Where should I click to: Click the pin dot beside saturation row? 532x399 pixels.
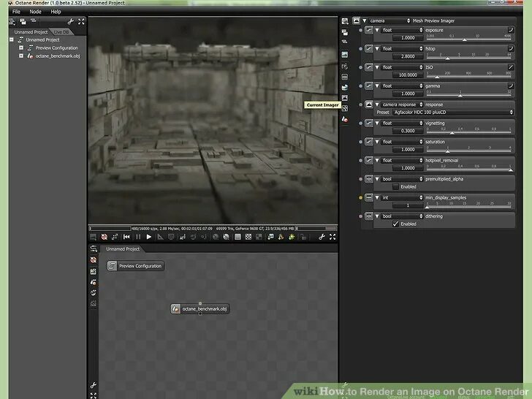point(360,142)
